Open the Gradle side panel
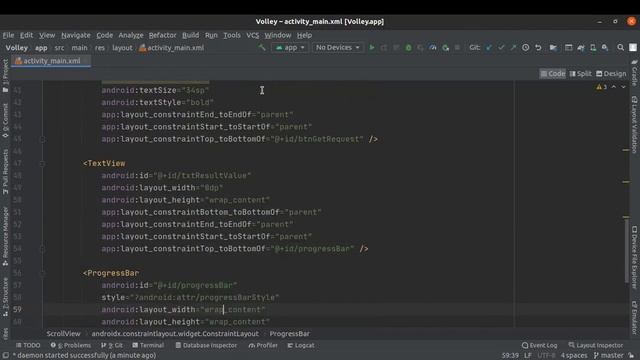 634,73
